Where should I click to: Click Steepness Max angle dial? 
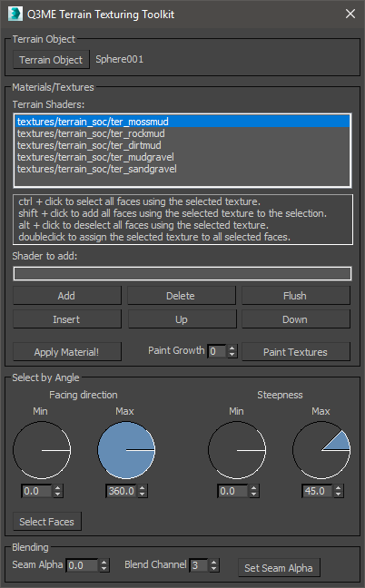(x=321, y=450)
